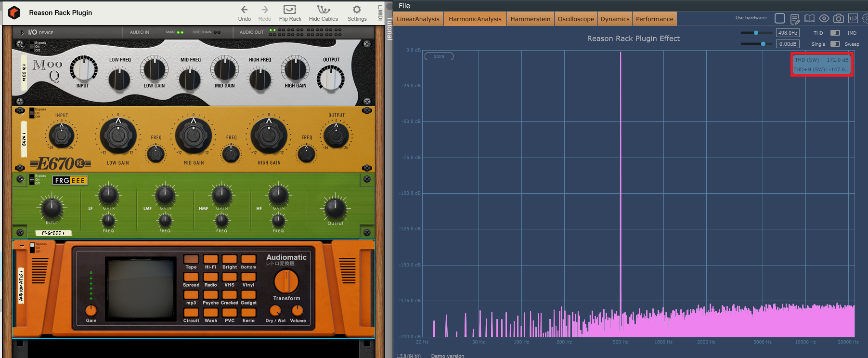Image resolution: width=868 pixels, height=358 pixels.
Task: Select the Cracked effect on Audiomatic
Action: (230, 295)
